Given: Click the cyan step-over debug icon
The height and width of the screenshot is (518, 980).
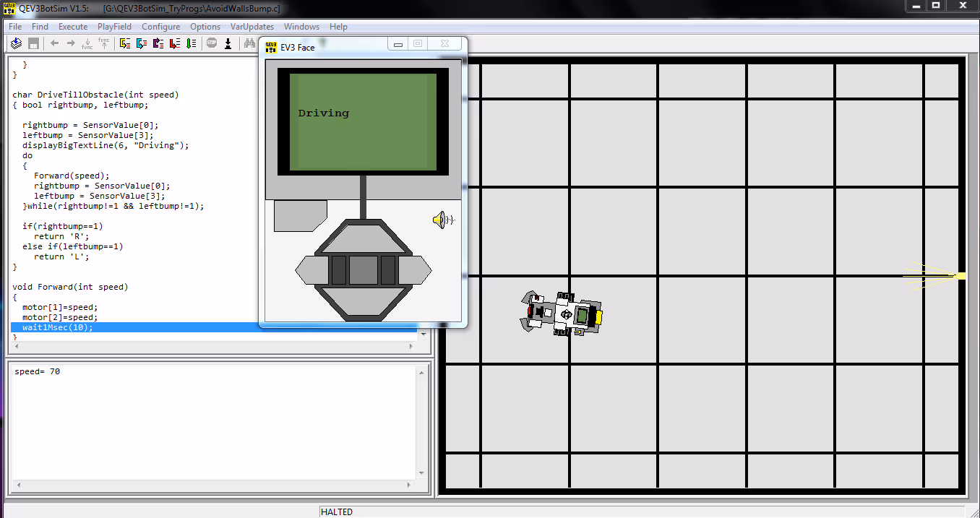Looking at the screenshot, I should coord(140,43).
